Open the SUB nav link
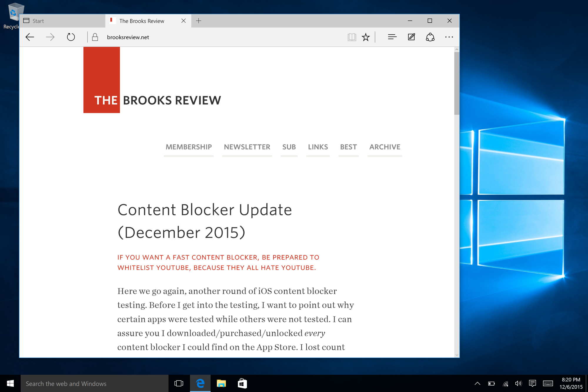This screenshot has height=392, width=588. 289,147
